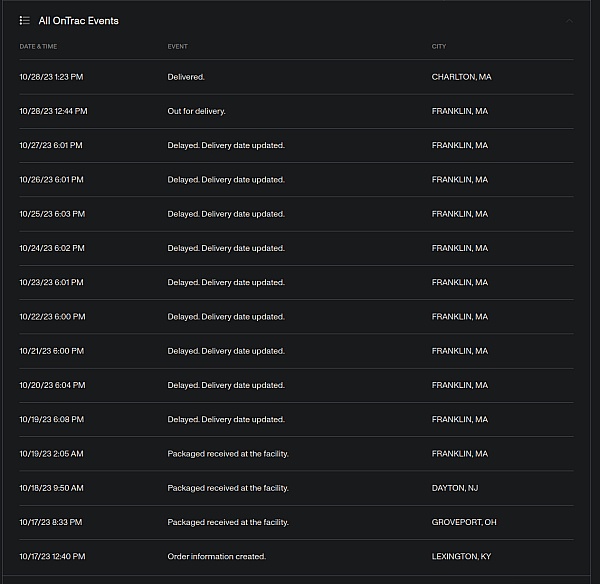Click the CHARLTON, MA city entry
The height and width of the screenshot is (584, 600).
coord(461,77)
